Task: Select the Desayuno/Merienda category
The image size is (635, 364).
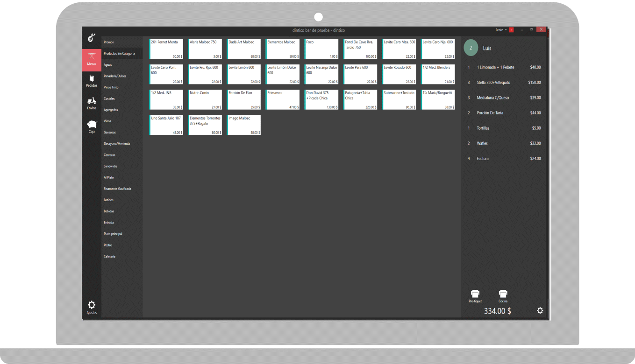Action: click(122, 143)
